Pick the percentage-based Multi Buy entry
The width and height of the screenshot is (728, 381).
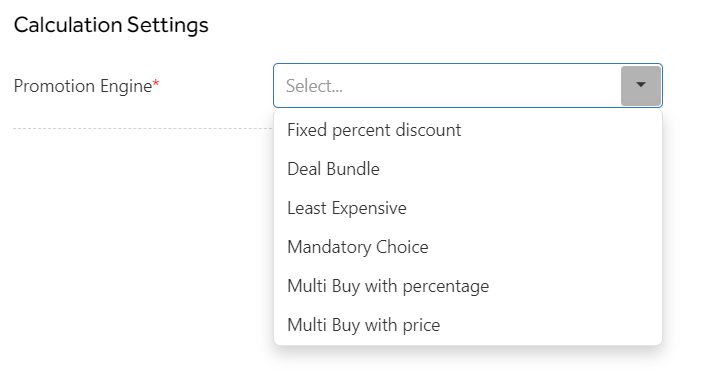[468, 286]
